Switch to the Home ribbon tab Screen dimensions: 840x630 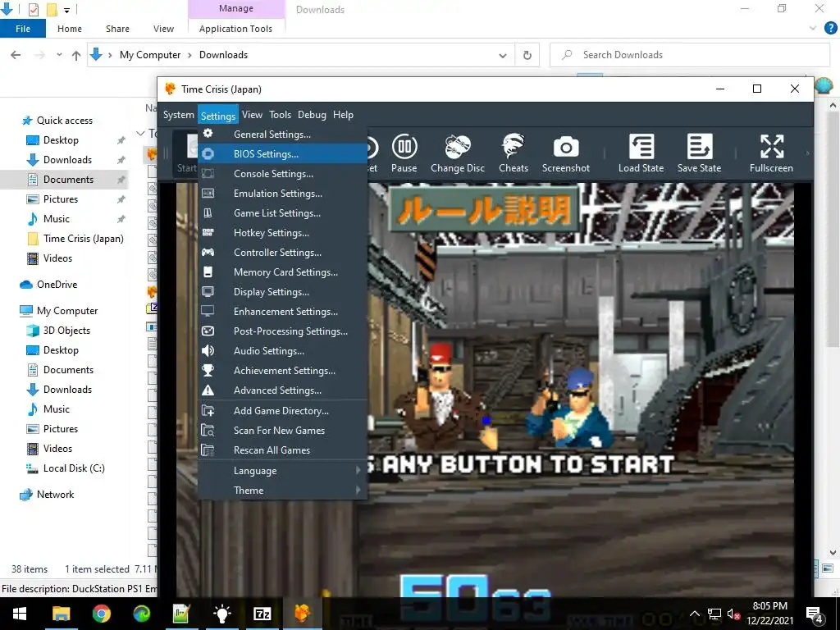point(70,29)
